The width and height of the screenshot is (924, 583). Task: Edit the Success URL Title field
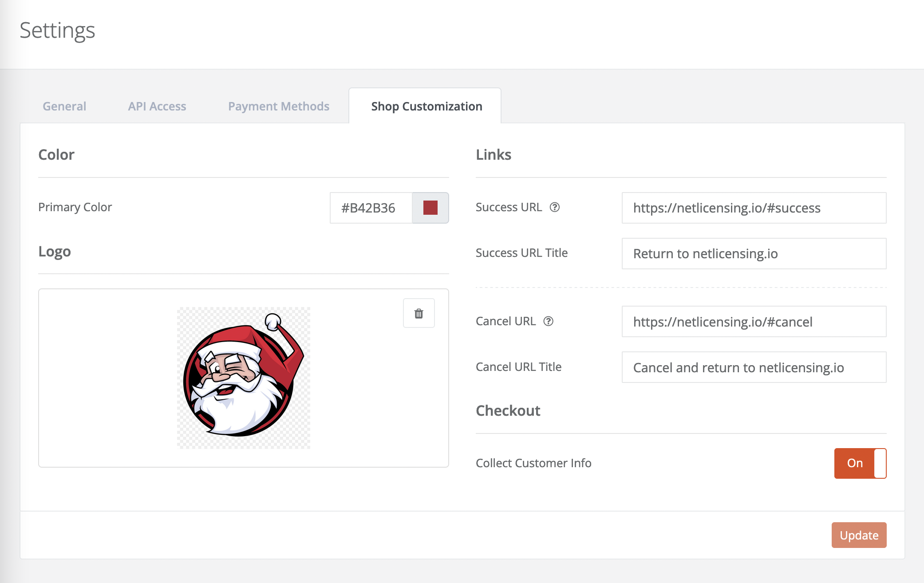click(754, 253)
